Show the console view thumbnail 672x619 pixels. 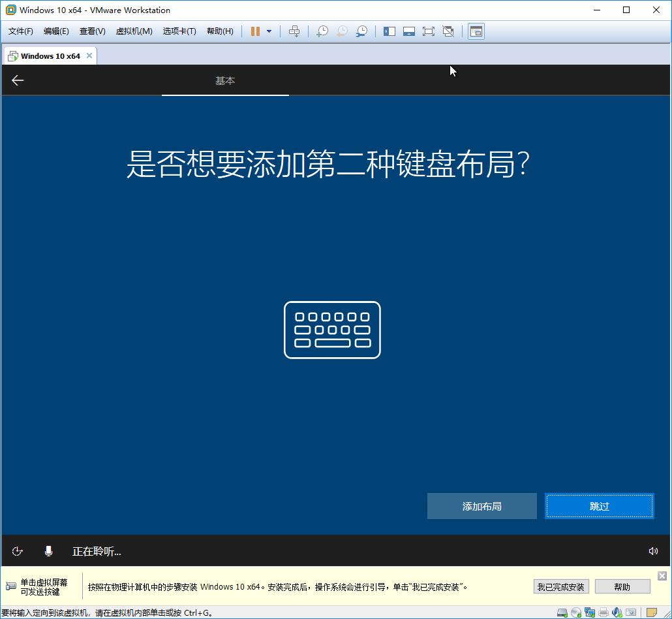pos(409,31)
